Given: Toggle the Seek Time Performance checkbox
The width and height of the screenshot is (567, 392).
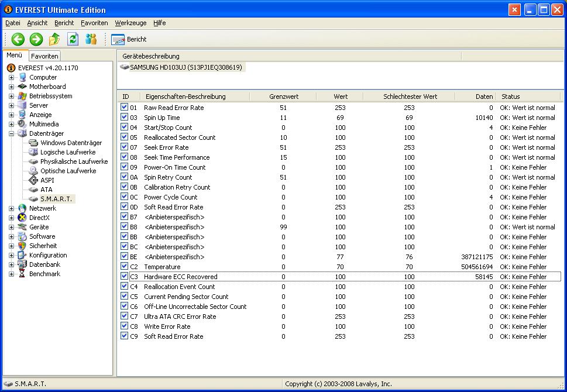Looking at the screenshot, I should (125, 157).
